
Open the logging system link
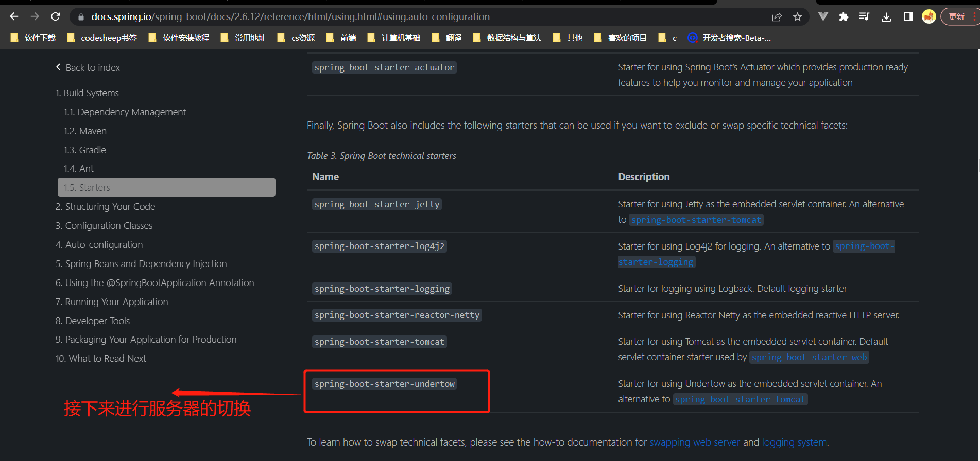pyautogui.click(x=794, y=442)
